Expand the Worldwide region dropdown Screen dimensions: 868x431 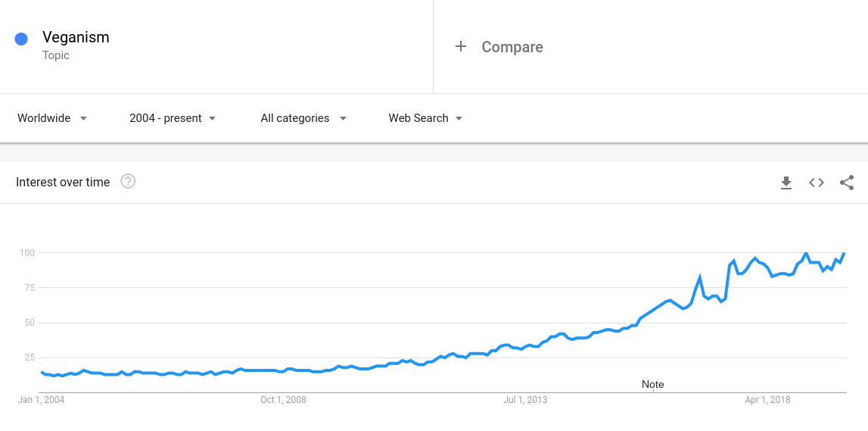pos(52,118)
